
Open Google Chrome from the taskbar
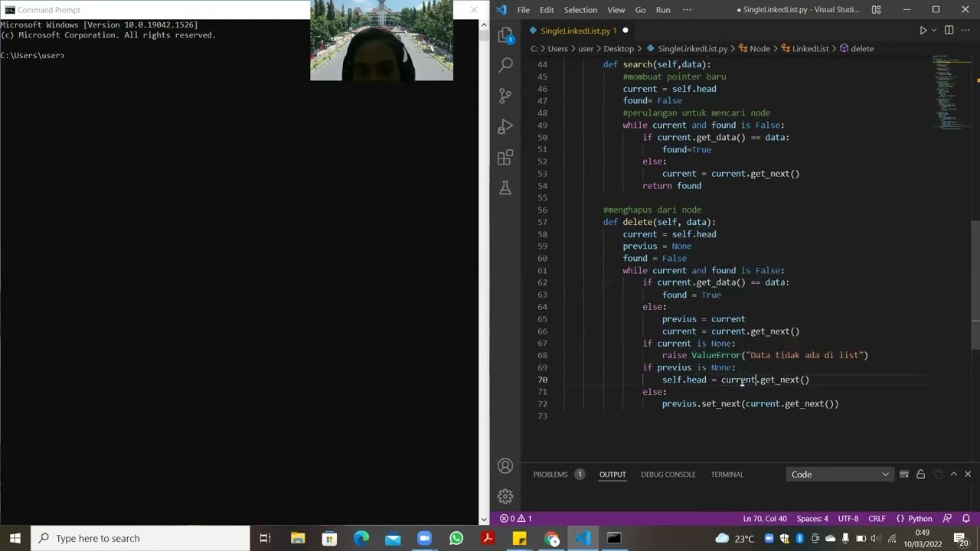551,538
